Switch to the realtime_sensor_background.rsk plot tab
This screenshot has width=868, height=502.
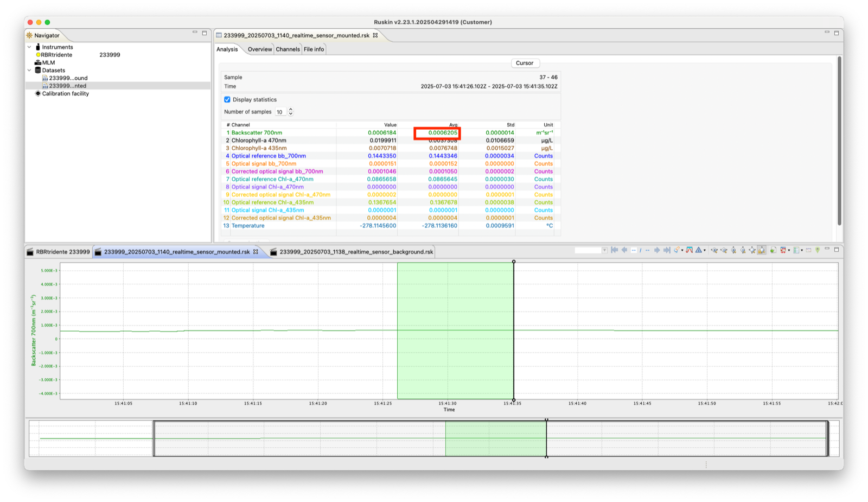(352, 252)
